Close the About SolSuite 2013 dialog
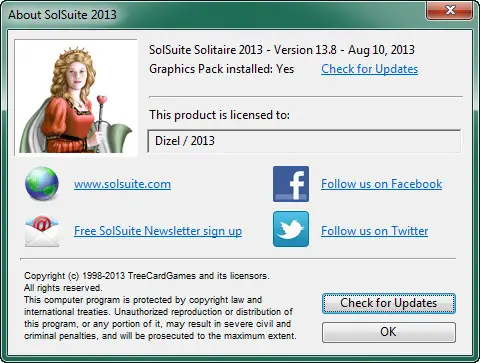This screenshot has height=363, width=480. pos(449,10)
